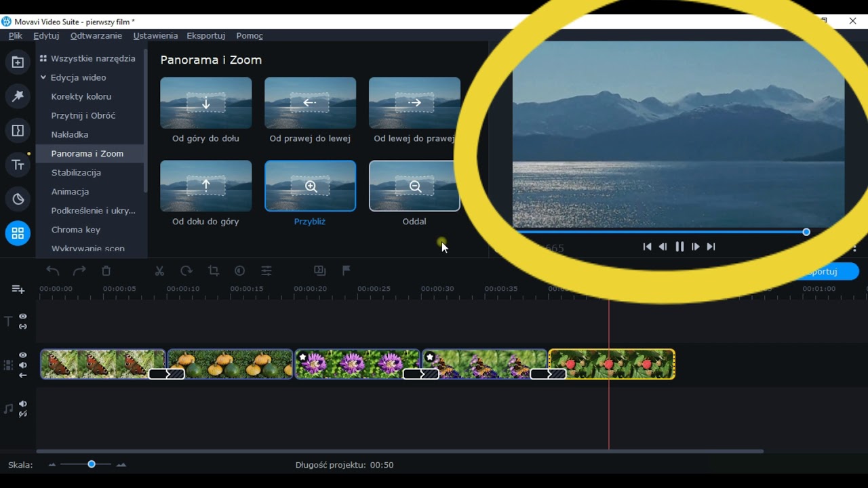This screenshot has height=488, width=868.
Task: Open the transitions sidebar tab
Action: [x=18, y=130]
